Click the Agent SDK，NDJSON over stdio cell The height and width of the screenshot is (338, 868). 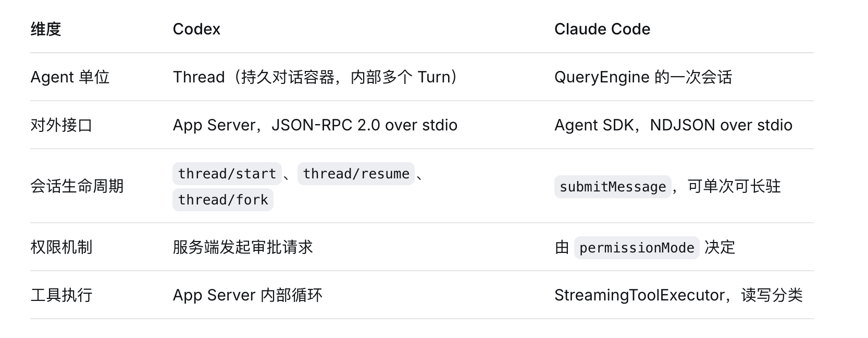tap(673, 125)
